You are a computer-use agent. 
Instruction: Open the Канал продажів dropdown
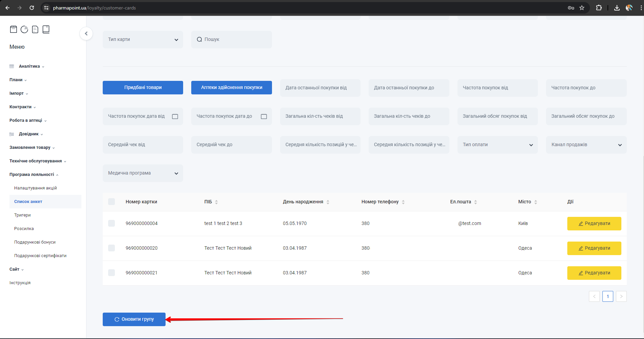click(586, 145)
